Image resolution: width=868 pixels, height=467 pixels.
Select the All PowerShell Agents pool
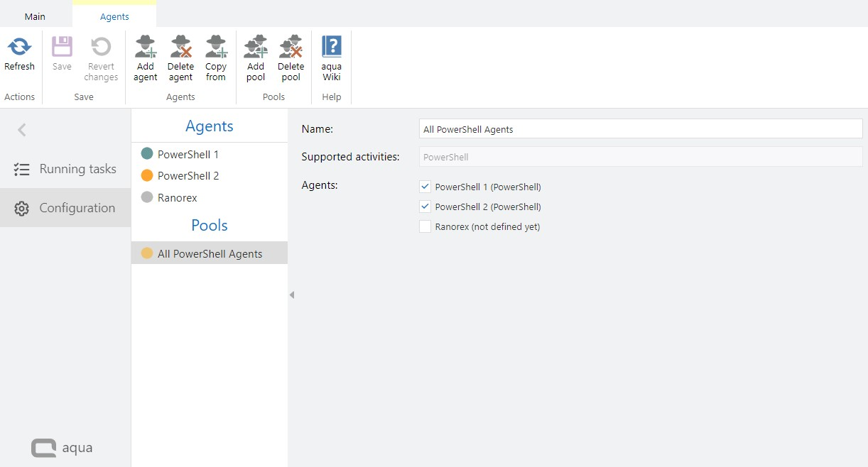[x=210, y=253]
